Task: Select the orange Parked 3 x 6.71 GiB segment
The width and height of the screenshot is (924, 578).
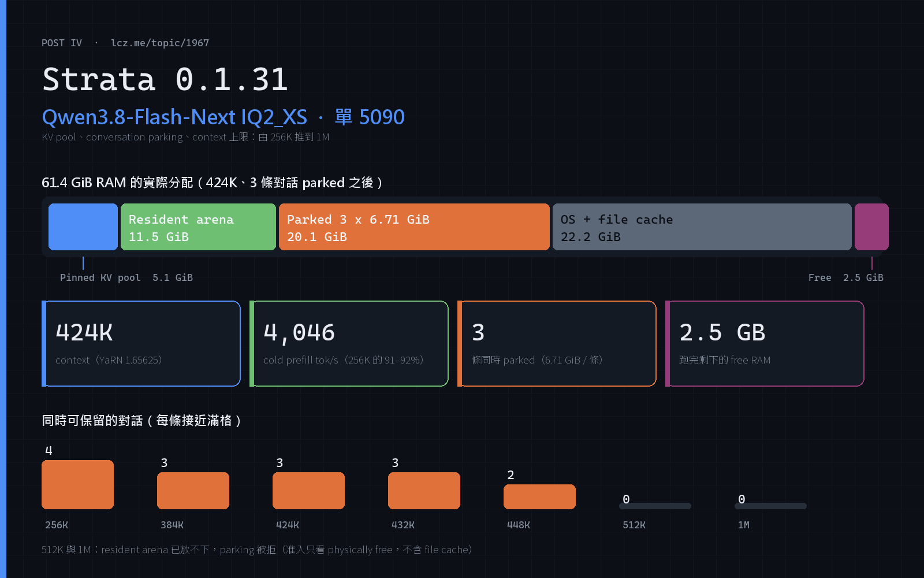Action: (x=414, y=227)
